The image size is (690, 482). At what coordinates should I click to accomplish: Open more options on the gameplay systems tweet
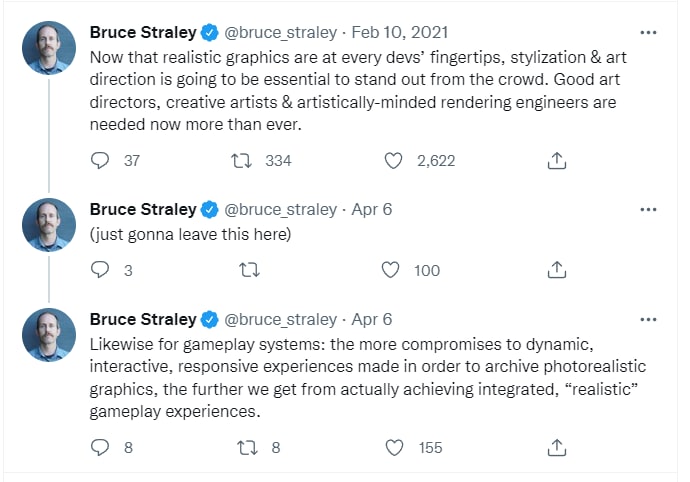(648, 320)
